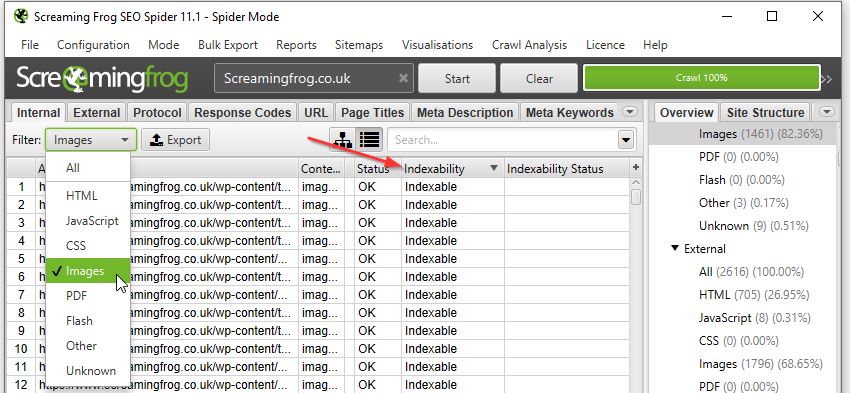Open the Bulk Export menu
Screen dimensions: 850x393
tap(228, 45)
